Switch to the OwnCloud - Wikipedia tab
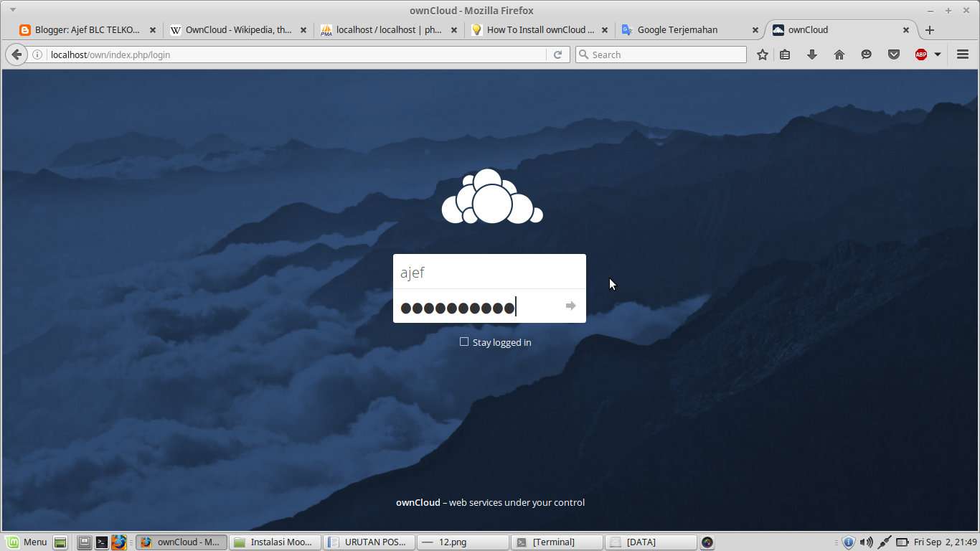The height and width of the screenshot is (551, 980). coord(238,30)
